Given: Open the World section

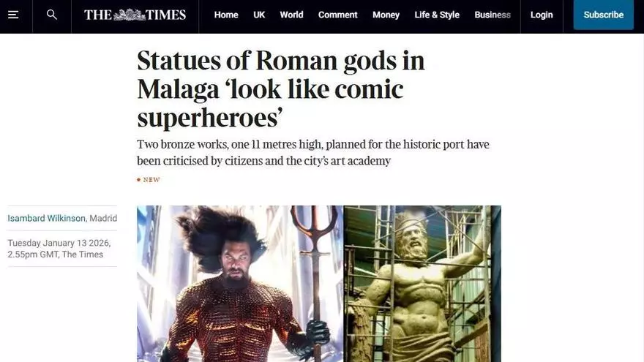Looking at the screenshot, I should coord(291,15).
